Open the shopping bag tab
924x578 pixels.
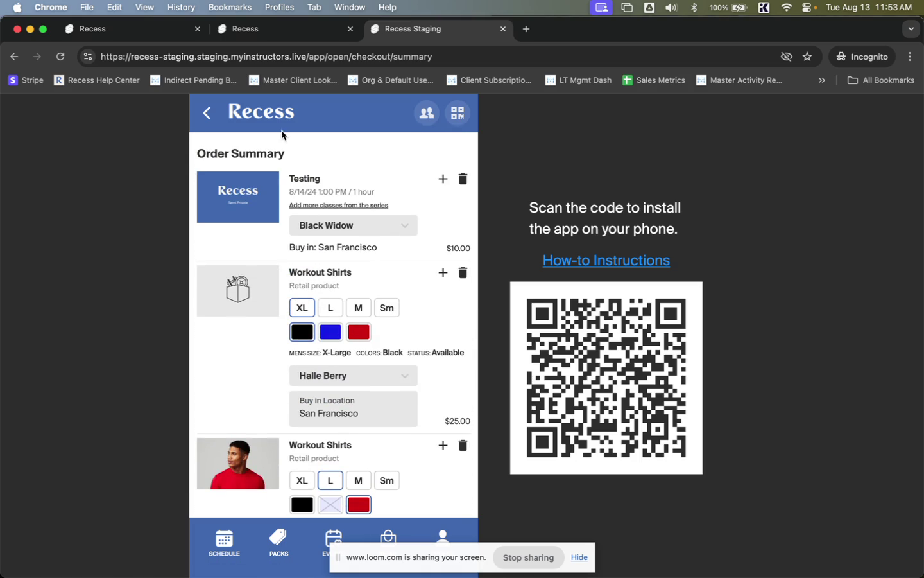388,538
